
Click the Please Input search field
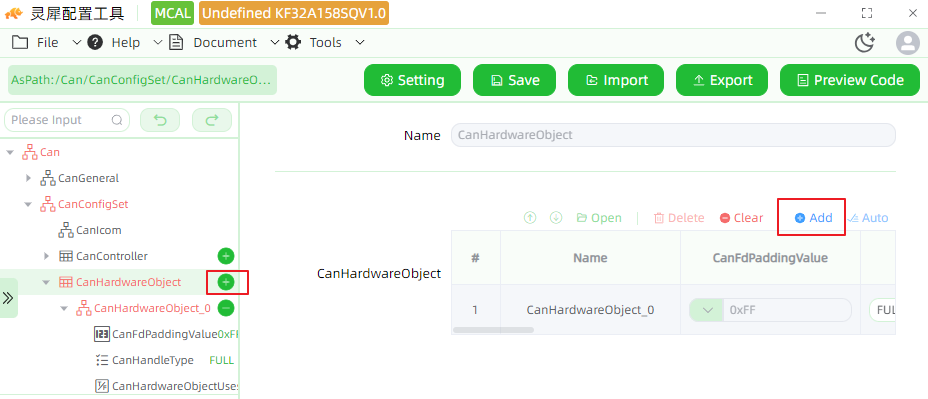[x=67, y=120]
